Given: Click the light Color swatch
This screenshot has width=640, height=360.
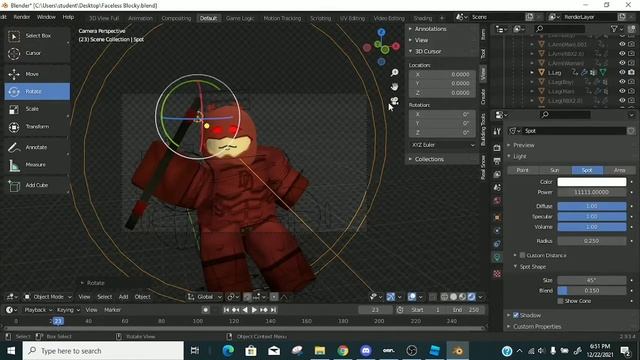Looking at the screenshot, I should 591,182.
